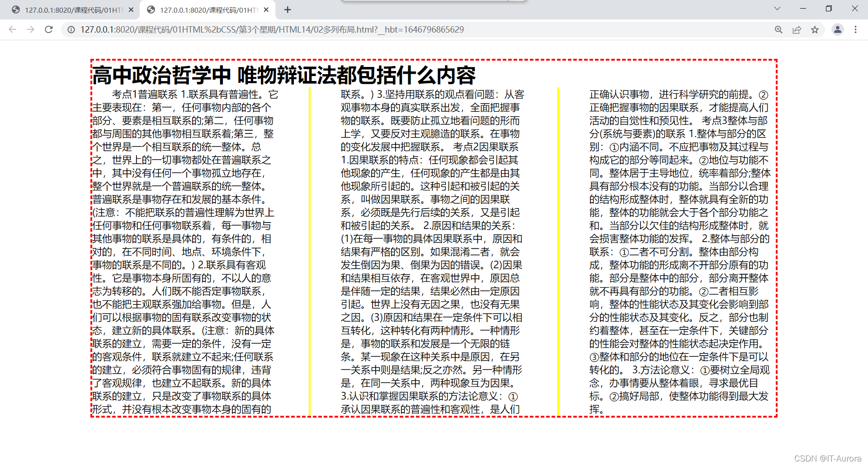Restore down the browser window
This screenshot has width=868, height=466.
[x=829, y=9]
